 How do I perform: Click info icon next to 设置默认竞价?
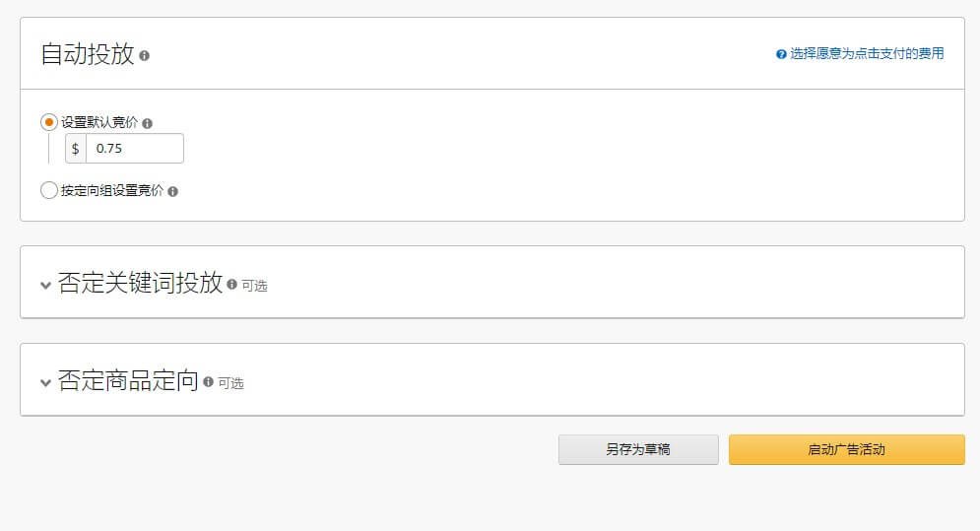coord(148,124)
